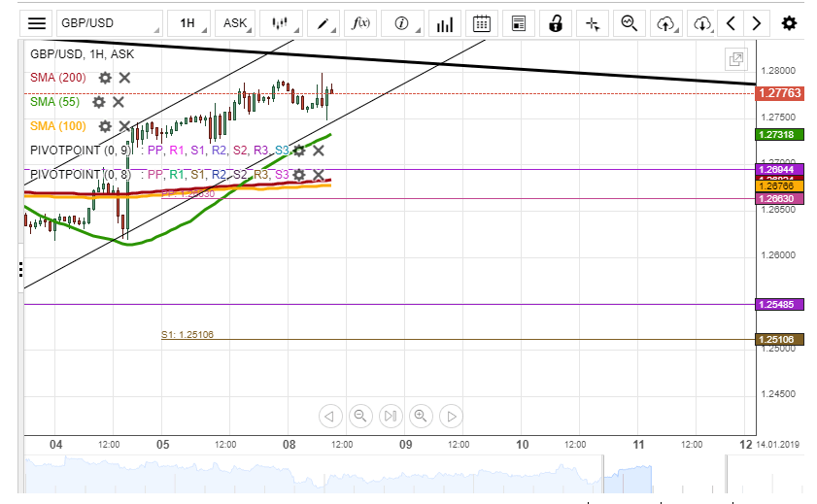
Task: Open the hamburger main menu
Action: pyautogui.click(x=37, y=23)
